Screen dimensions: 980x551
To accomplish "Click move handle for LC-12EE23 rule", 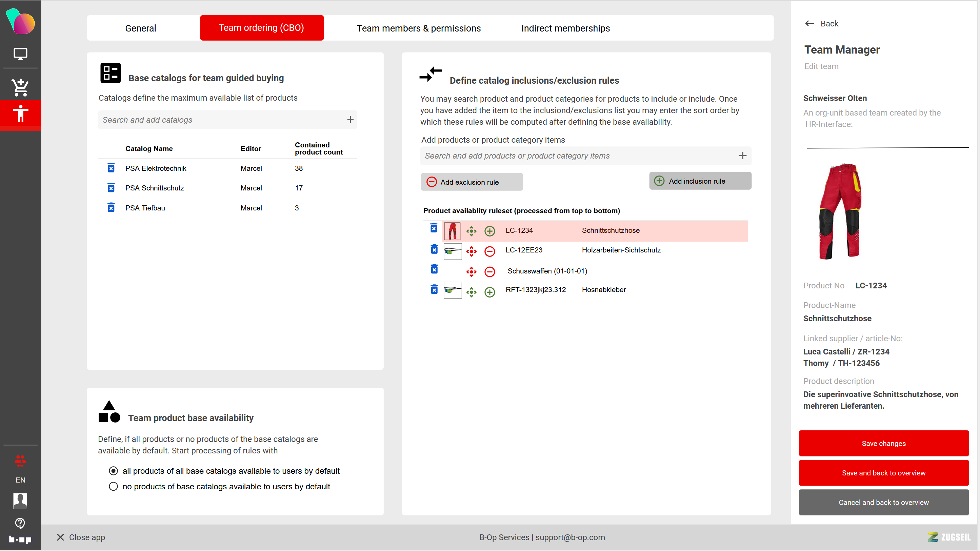I will coord(472,251).
